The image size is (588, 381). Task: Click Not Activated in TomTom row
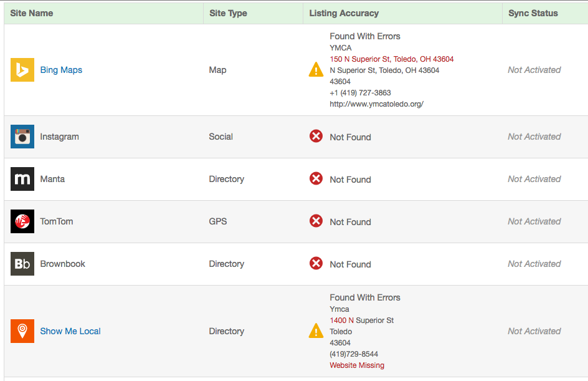pyautogui.click(x=534, y=221)
